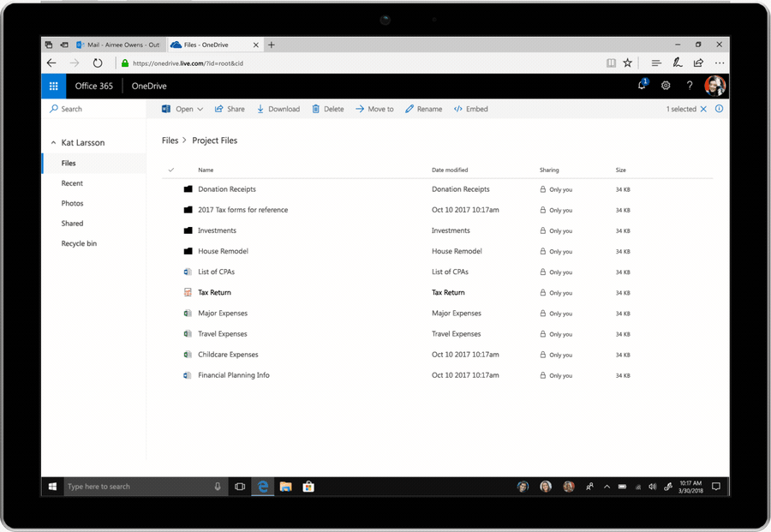
Task: Open the Office 365 app launcher grid
Action: tap(53, 86)
